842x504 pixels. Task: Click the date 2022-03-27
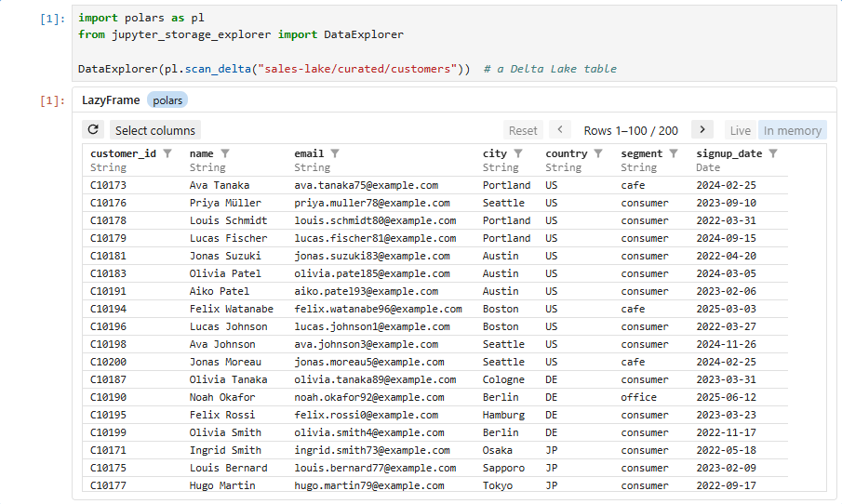coord(726,327)
